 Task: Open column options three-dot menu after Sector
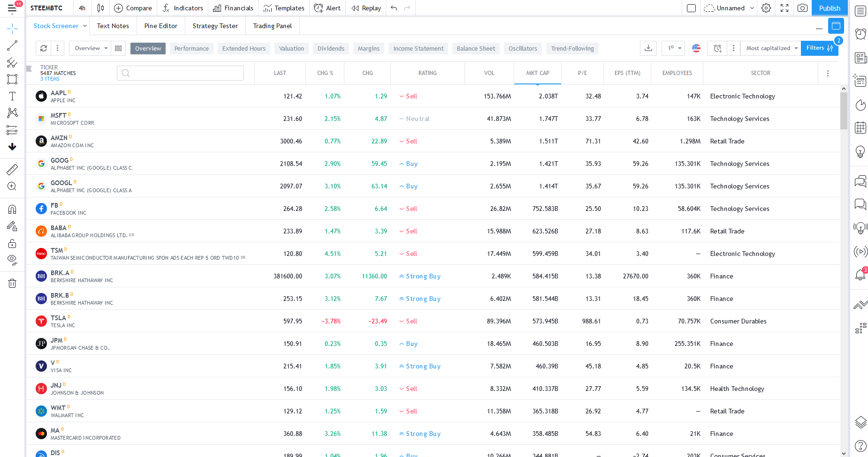click(x=828, y=73)
